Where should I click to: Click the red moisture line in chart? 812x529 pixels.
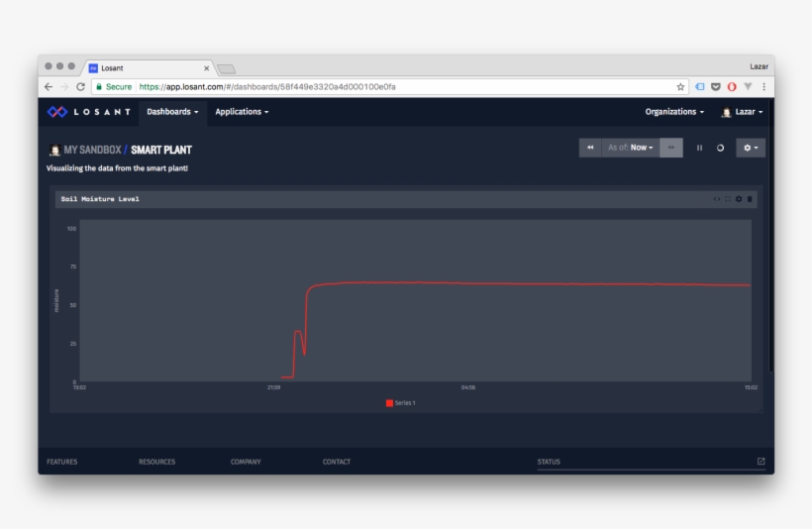(518, 284)
